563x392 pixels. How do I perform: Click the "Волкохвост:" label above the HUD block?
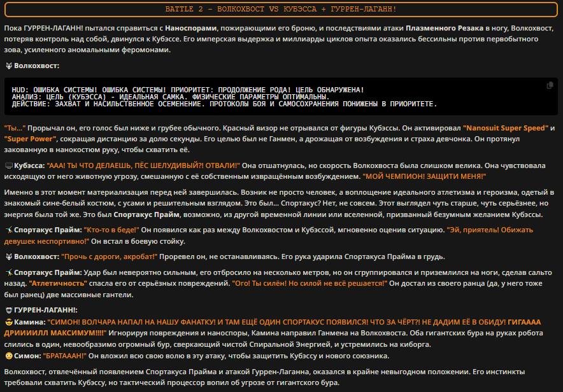tap(37, 66)
